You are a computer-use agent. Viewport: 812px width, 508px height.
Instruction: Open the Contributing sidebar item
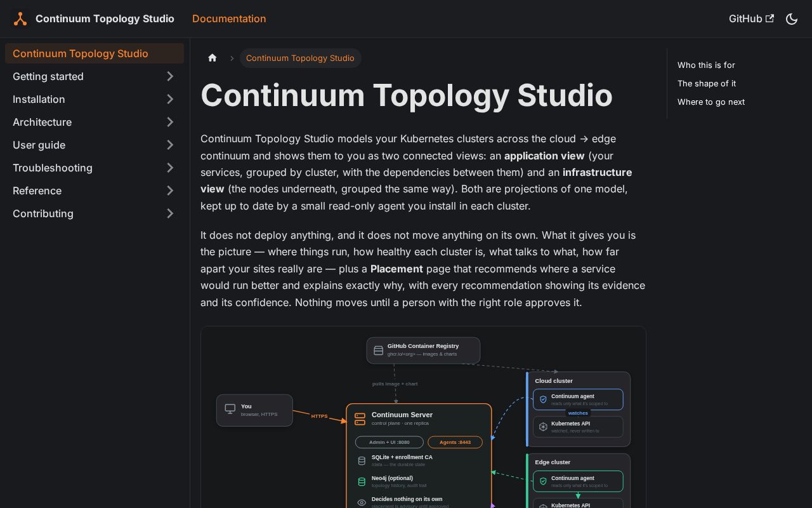tap(95, 213)
